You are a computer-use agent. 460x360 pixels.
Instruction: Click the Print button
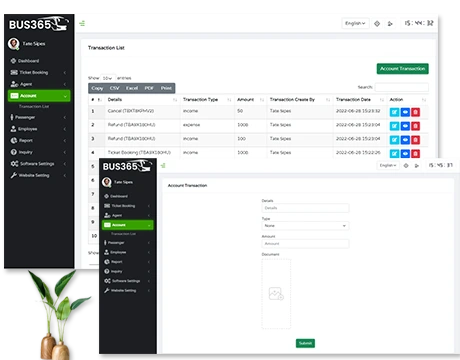coord(166,88)
